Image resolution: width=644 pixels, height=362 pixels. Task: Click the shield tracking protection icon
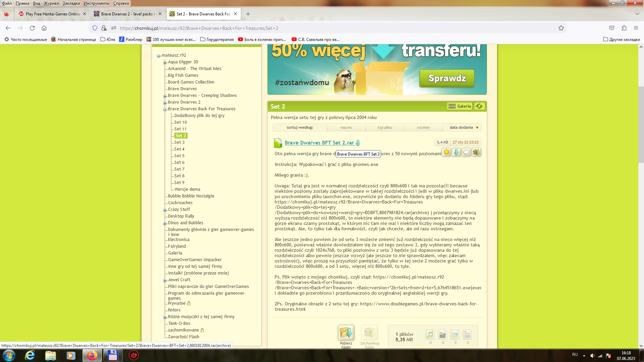click(95, 28)
